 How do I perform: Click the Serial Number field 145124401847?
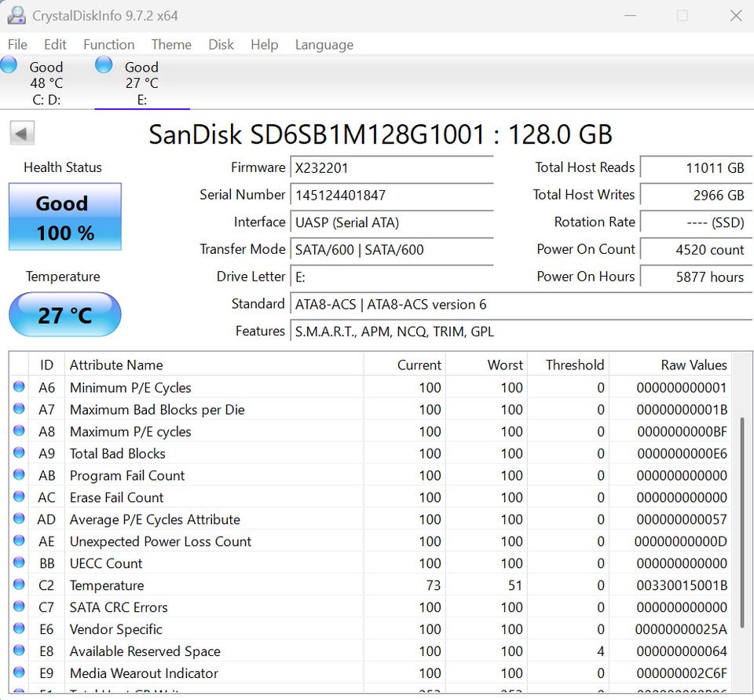click(392, 196)
